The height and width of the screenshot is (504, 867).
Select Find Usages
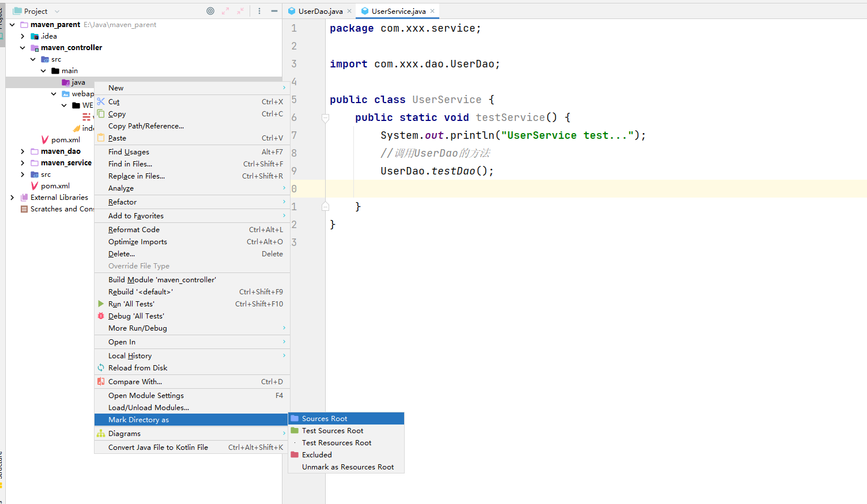point(192,152)
